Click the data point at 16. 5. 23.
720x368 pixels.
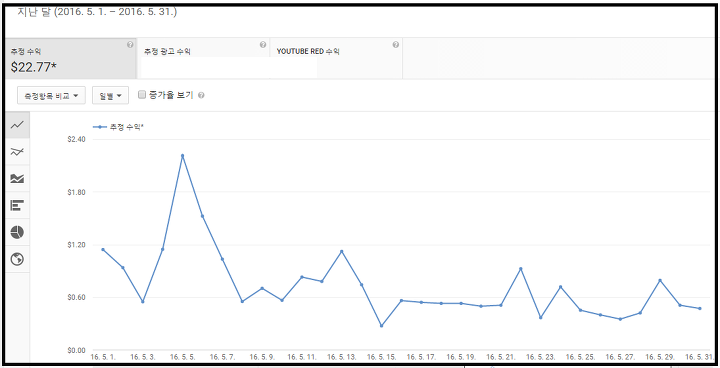[x=540, y=317]
